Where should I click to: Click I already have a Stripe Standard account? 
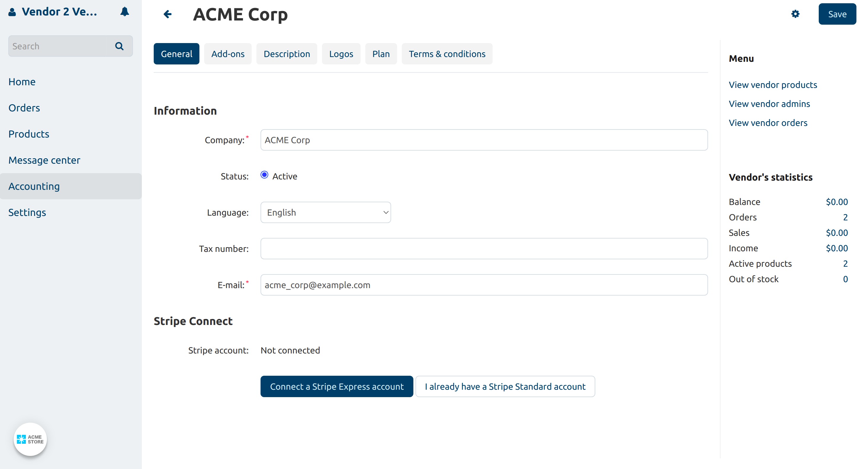click(505, 386)
